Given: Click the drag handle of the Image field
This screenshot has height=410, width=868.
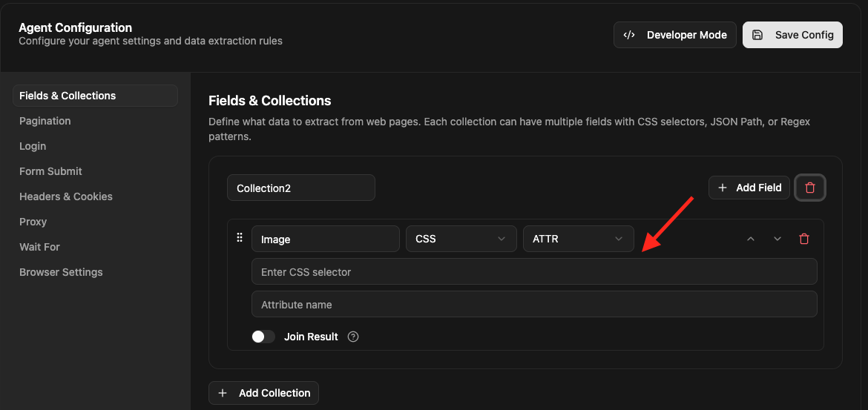Looking at the screenshot, I should (x=240, y=238).
